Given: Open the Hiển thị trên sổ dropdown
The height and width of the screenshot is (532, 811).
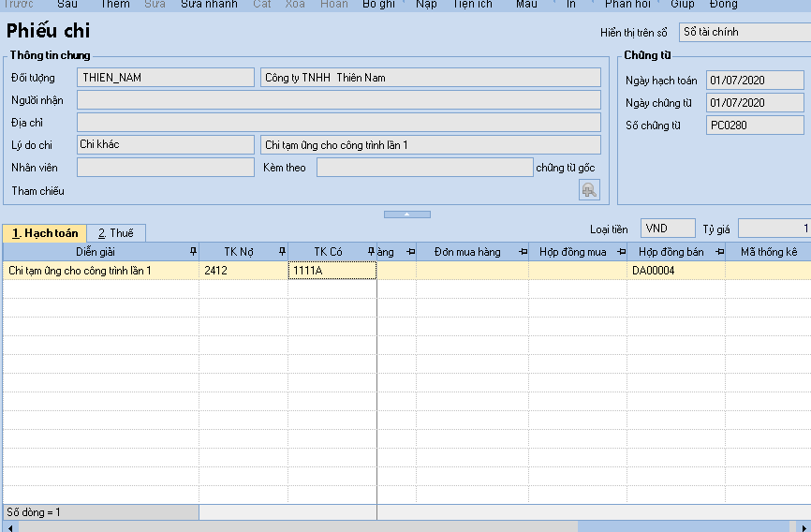Looking at the screenshot, I should coord(745,32).
